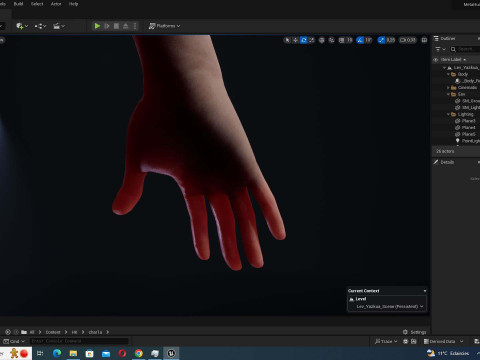Open the Platforms dropdown
The image size is (480, 360).
pos(164,26)
